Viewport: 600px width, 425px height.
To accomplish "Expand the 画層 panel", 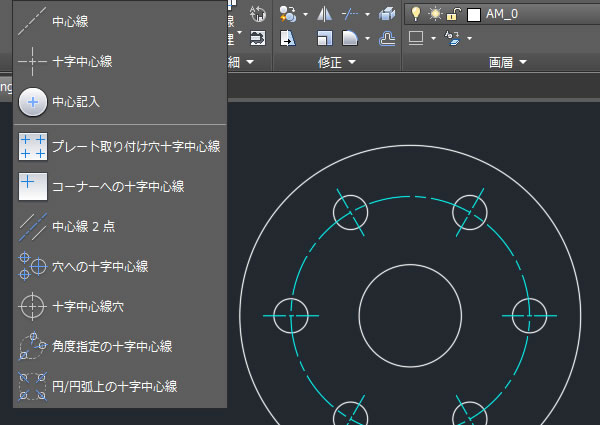I will tap(508, 62).
